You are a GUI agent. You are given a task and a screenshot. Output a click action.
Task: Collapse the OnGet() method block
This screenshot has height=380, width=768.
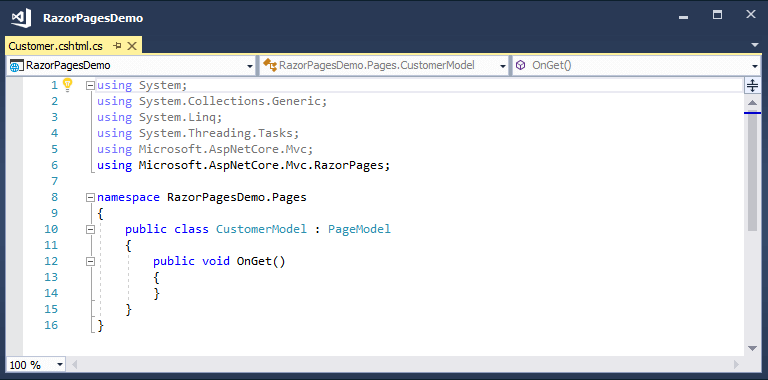90,261
